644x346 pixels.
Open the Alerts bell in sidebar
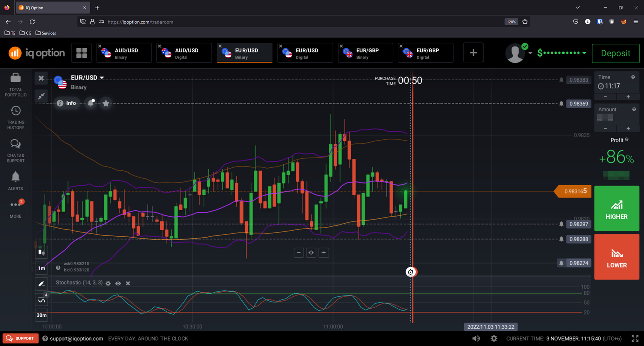16,181
